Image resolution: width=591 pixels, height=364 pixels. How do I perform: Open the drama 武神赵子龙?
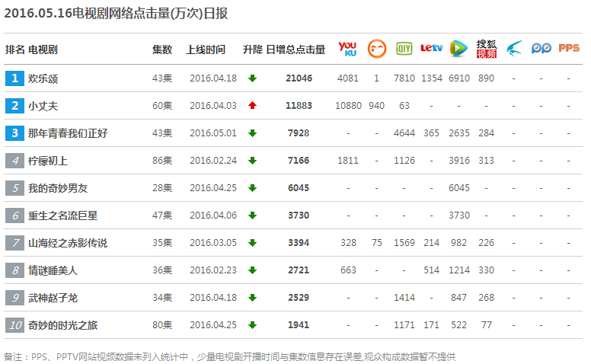click(53, 298)
